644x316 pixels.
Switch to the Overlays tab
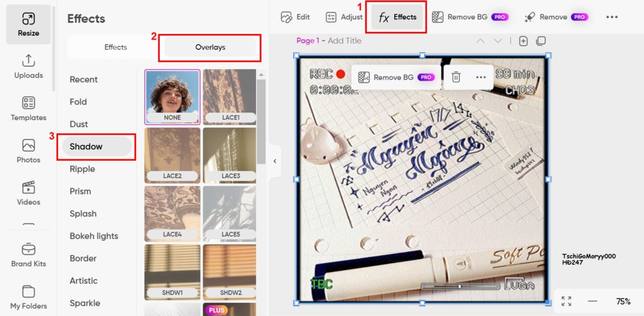[210, 47]
